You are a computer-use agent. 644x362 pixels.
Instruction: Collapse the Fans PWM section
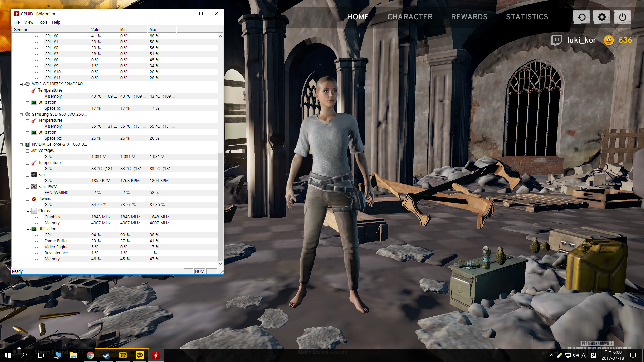[28, 187]
